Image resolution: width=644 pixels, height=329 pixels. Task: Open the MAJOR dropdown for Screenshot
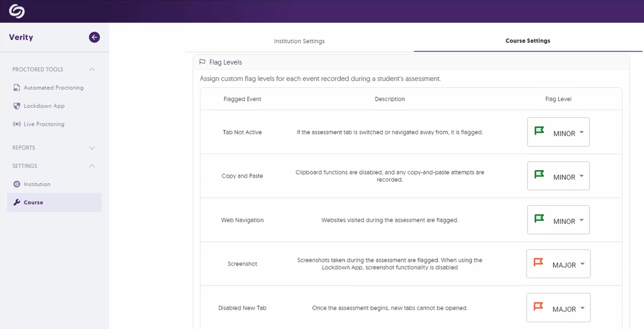(x=558, y=264)
